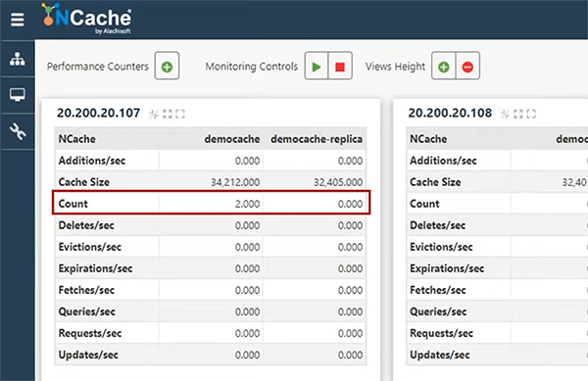Select the Additions/sec row in the 107 panel
Image resolution: width=588 pixels, height=381 pixels.
(x=211, y=161)
